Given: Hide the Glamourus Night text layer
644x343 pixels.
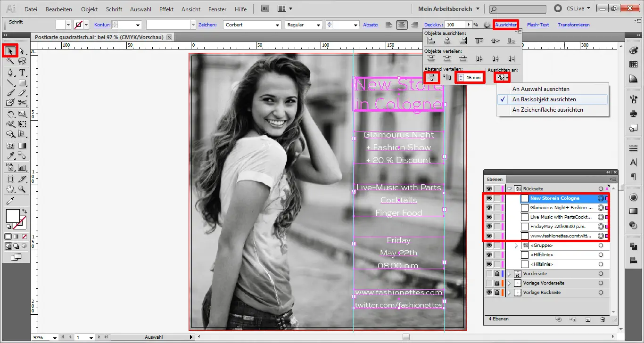Looking at the screenshot, I should coord(489,208).
